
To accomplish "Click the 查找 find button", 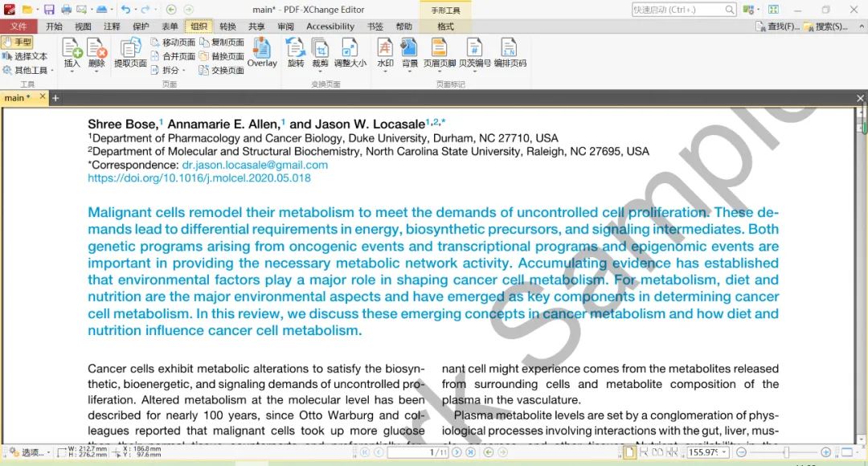I will [778, 27].
